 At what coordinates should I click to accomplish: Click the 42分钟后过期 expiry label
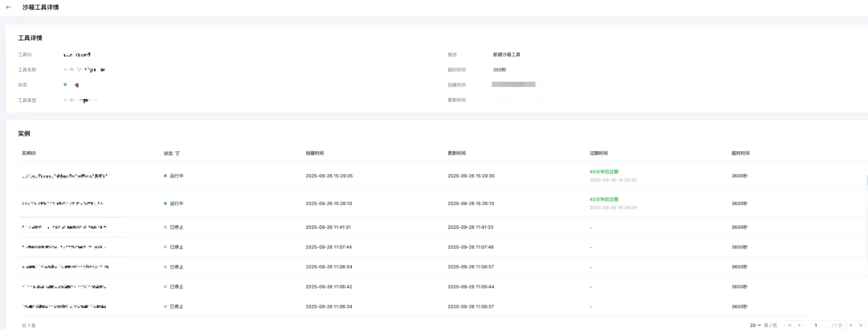[x=604, y=199]
